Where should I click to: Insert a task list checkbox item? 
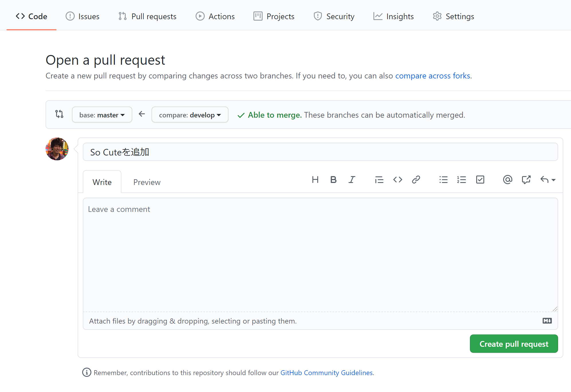(x=480, y=180)
